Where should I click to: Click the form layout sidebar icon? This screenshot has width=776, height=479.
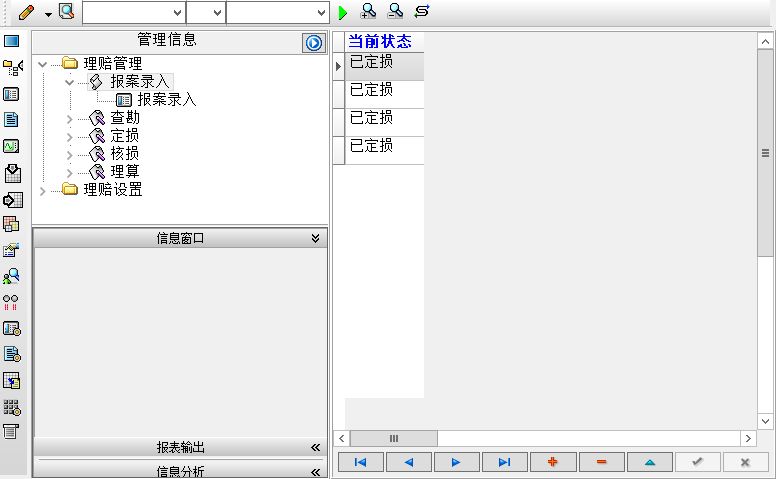tap(11, 94)
